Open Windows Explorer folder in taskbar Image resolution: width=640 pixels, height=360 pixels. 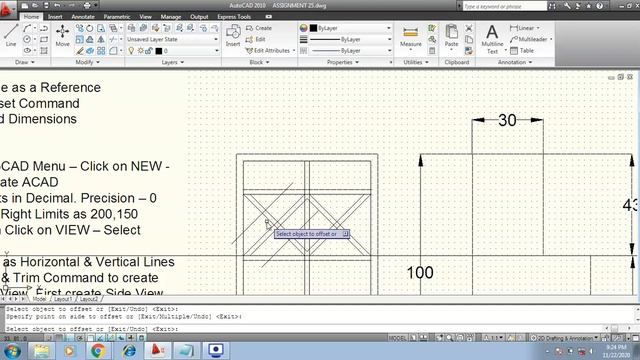pos(41,350)
